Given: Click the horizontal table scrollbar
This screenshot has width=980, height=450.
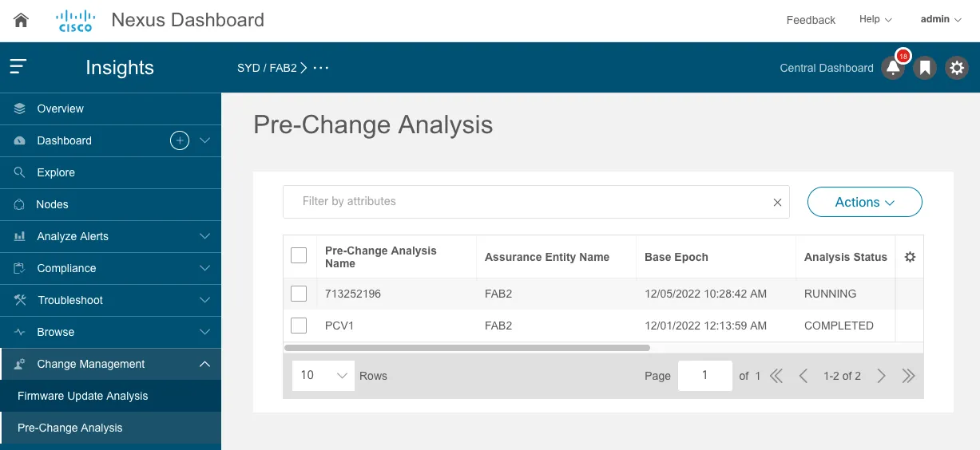Looking at the screenshot, I should coord(467,348).
